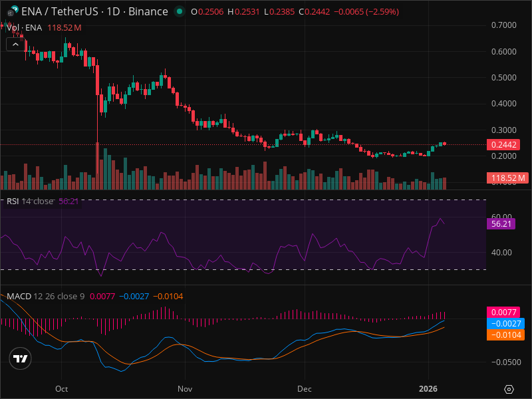Viewport: 532px width, 399px height.
Task: Click the RSI value label 56.21
Action: 501,224
